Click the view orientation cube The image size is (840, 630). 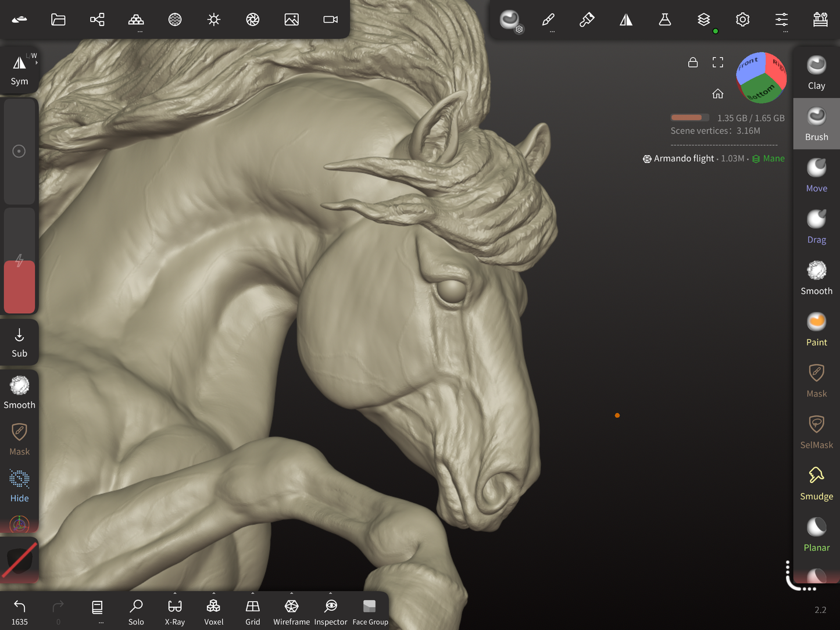point(761,77)
